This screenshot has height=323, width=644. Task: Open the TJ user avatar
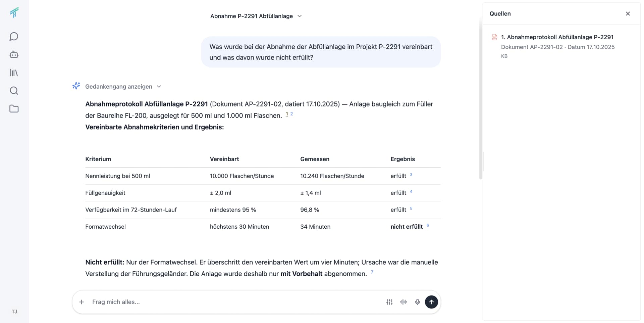point(14,312)
